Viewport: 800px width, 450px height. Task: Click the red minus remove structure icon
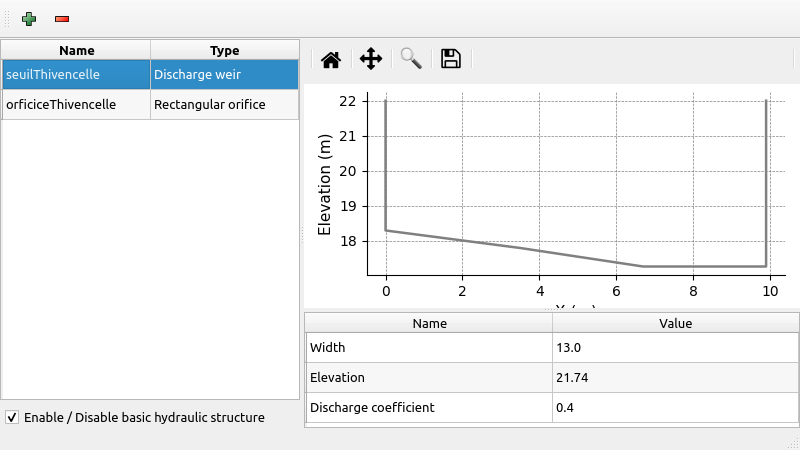62,19
